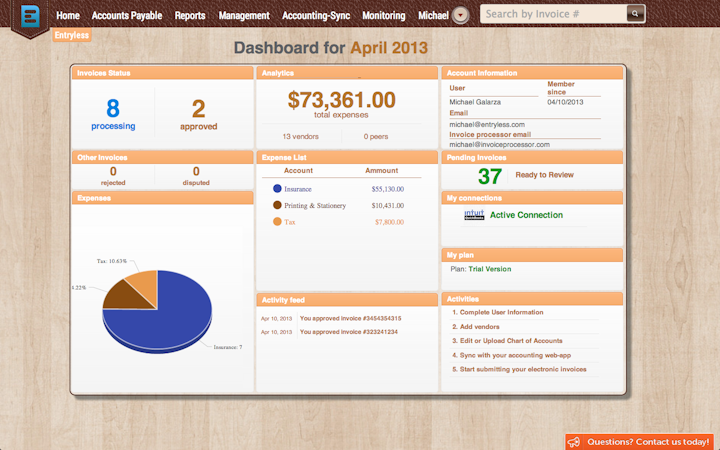
Task: Click the Insurance account row
Action: pyautogui.click(x=298, y=189)
